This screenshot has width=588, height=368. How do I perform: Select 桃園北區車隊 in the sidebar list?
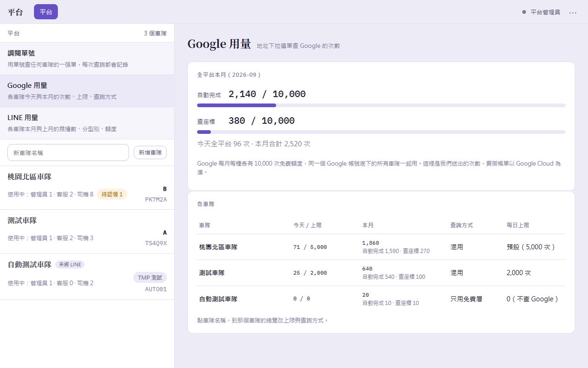(x=87, y=188)
